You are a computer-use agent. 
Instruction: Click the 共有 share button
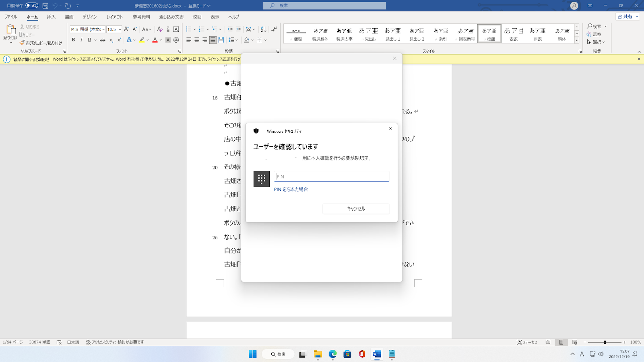pos(627,16)
